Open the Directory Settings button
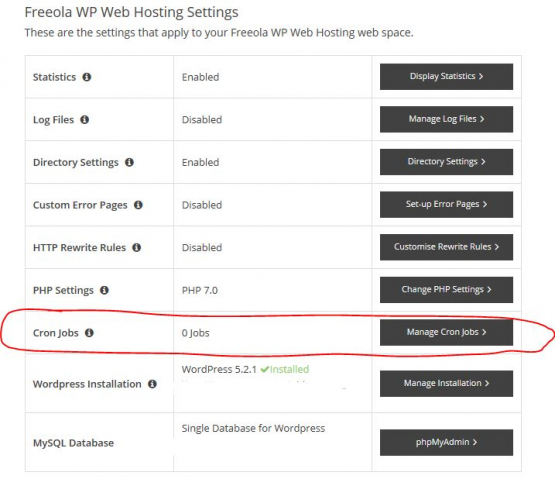Image resolution: width=555 pixels, height=486 pixels. click(446, 162)
